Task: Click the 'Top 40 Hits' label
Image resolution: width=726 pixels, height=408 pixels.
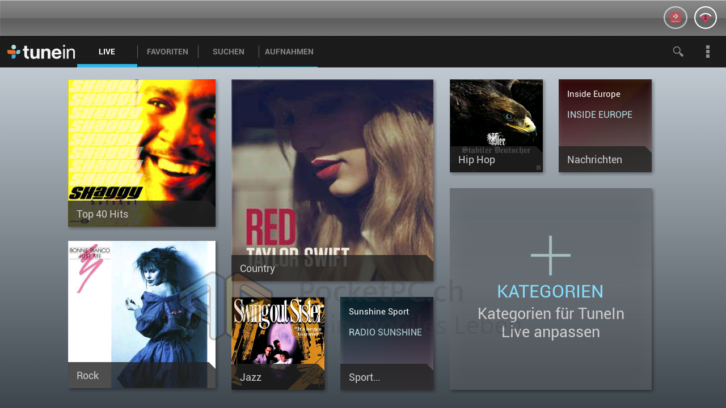Action: (x=102, y=214)
